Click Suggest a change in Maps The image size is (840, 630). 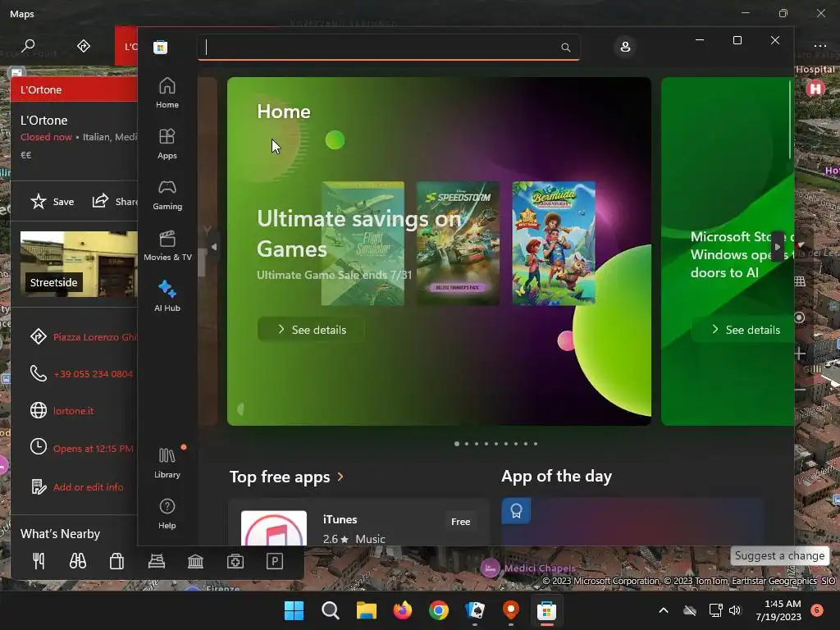[779, 555]
